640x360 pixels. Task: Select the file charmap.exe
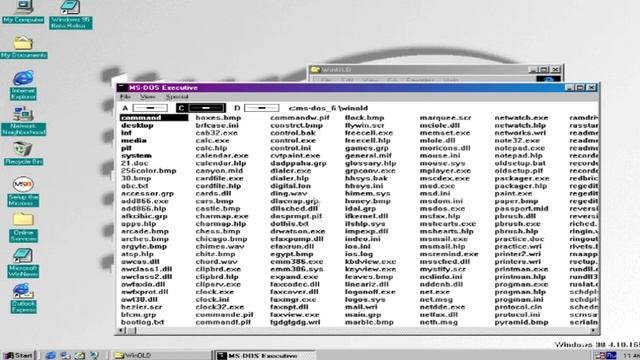(222, 216)
